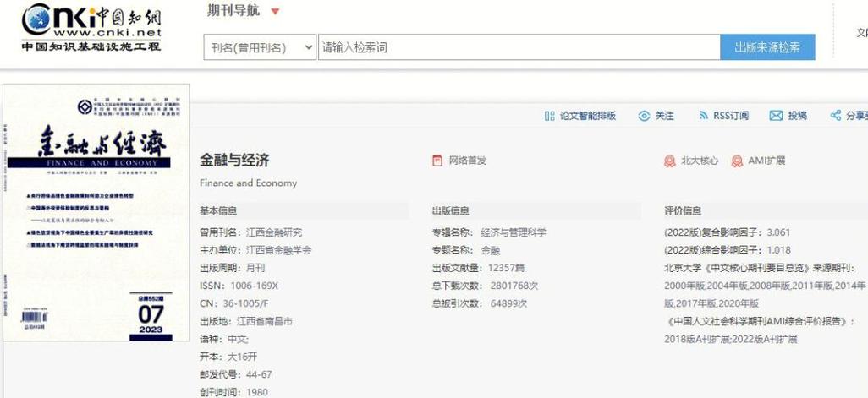Image resolution: width=868 pixels, height=398 pixels.
Task: Subscribe via the RSS订阅 link
Action: (x=731, y=116)
